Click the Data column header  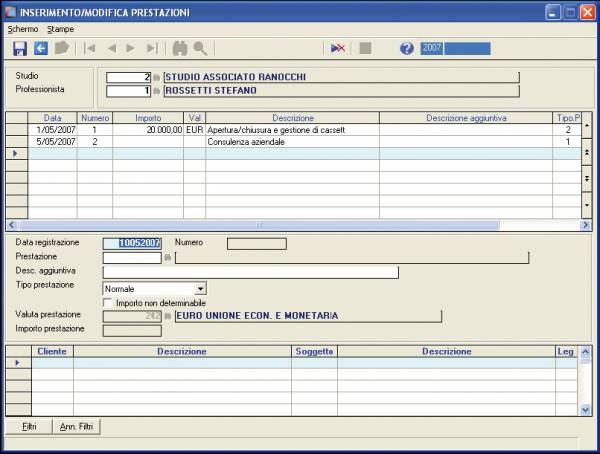click(52, 118)
